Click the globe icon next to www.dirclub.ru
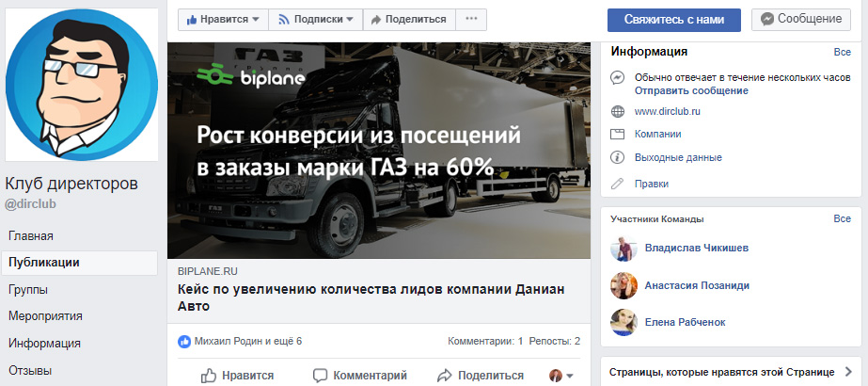 617,111
